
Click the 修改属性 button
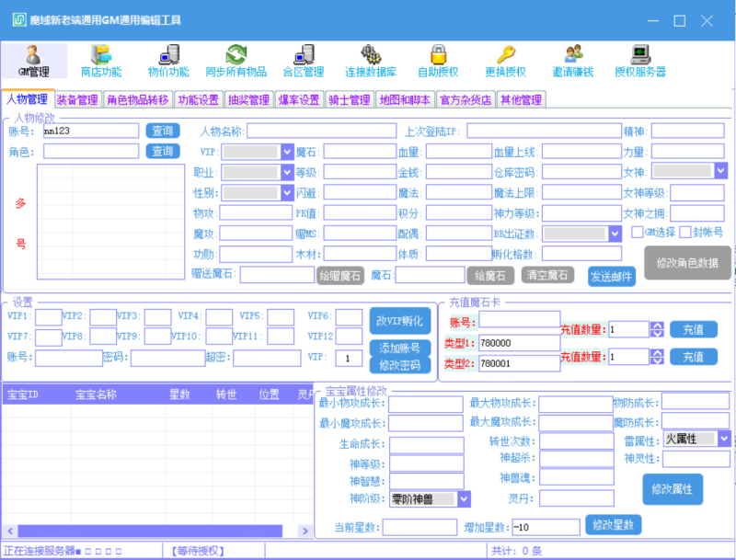673,489
